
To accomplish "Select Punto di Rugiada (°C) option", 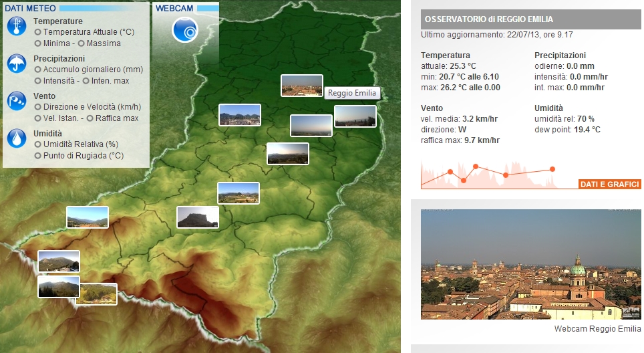I will tap(37, 156).
